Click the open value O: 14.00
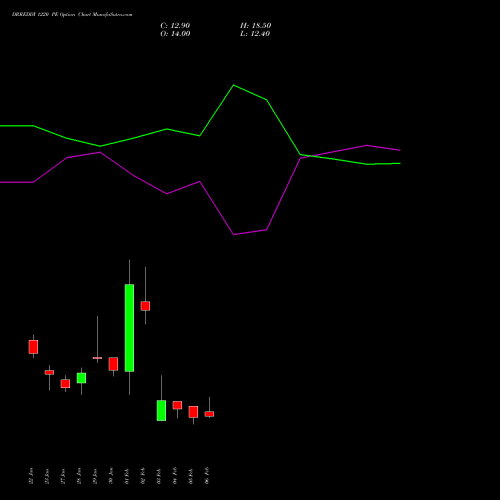Screen dimensions: 500x500 pyautogui.click(x=175, y=34)
